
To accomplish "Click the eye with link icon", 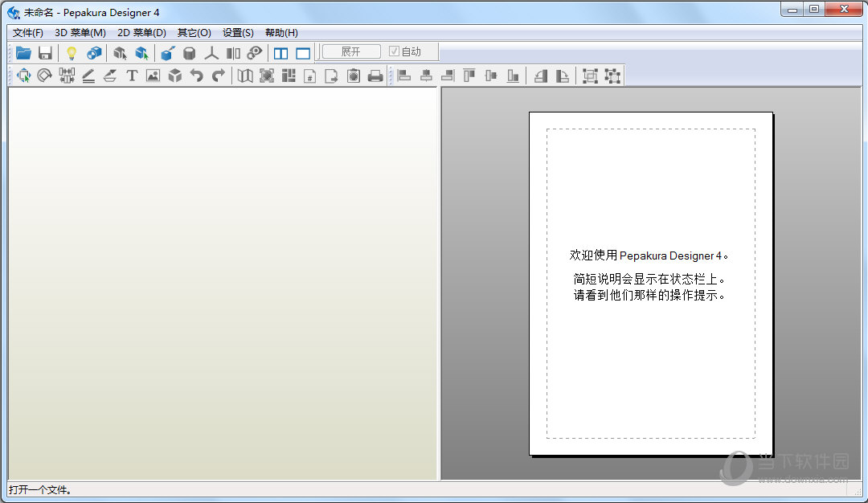I will pos(255,53).
